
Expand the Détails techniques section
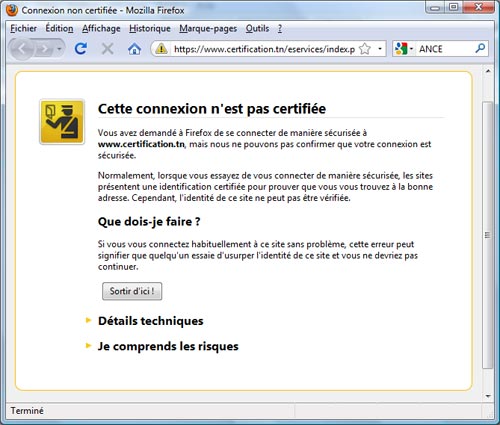(x=150, y=321)
